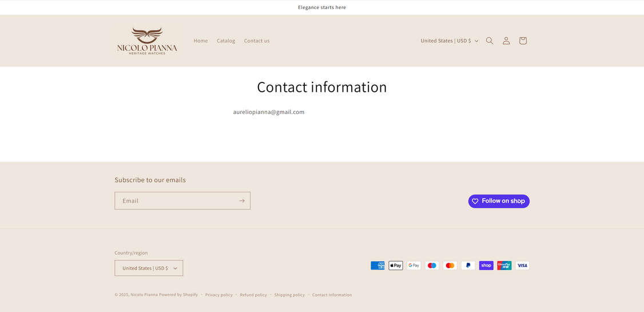Viewport: 644px width, 312px height.
Task: Click aureliopianna@gmail.com email text
Action: 269,112
